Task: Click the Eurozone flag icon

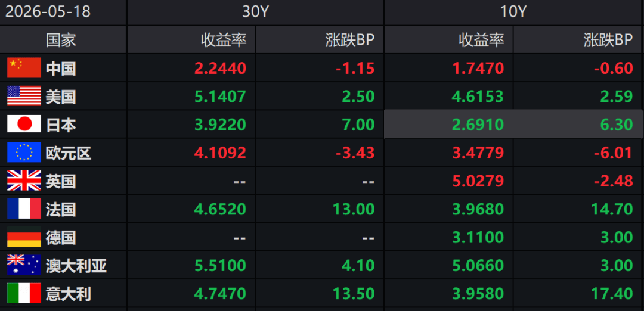Action: click(x=24, y=152)
